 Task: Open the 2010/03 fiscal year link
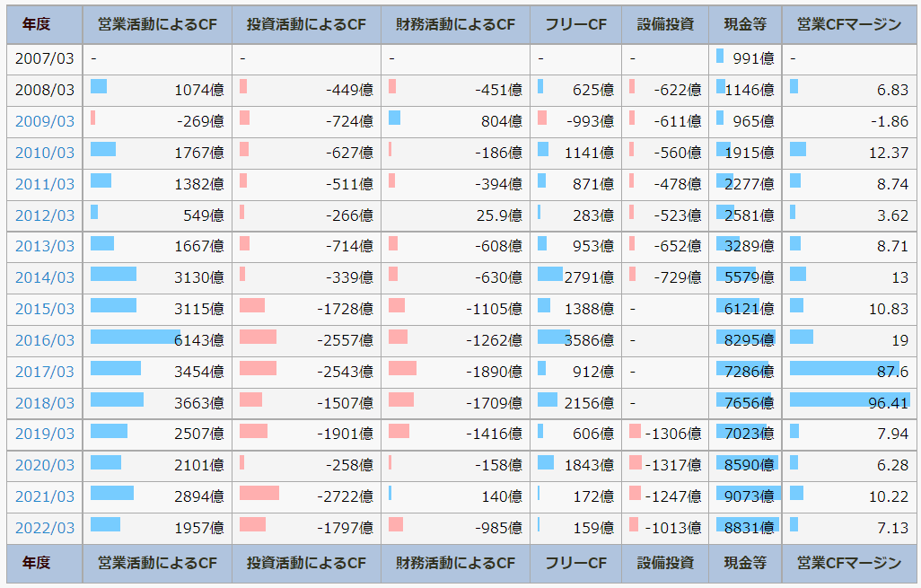coord(45,153)
